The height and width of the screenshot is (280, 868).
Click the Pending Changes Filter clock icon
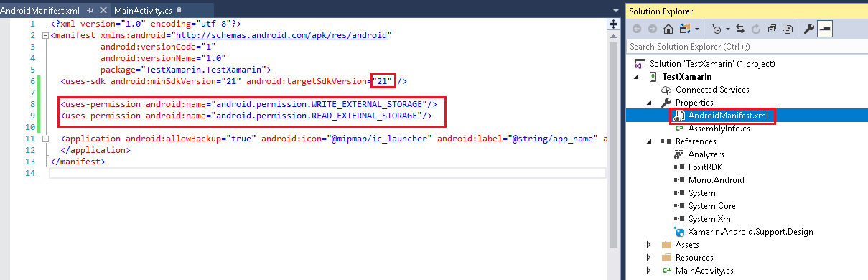717,29
